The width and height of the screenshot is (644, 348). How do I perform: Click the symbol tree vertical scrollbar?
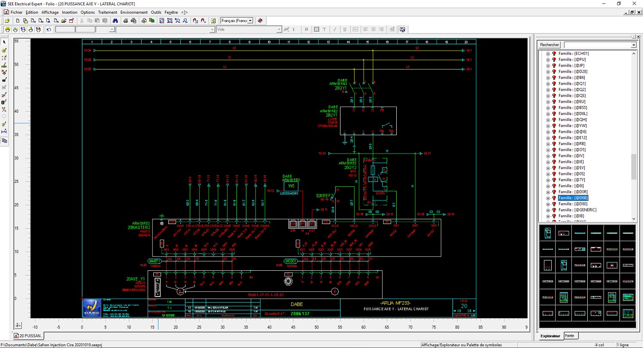tap(634, 136)
